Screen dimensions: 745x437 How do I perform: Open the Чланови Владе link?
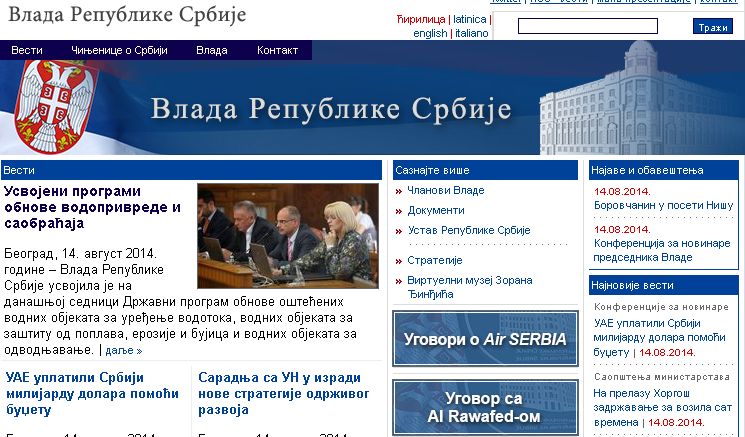pos(446,190)
